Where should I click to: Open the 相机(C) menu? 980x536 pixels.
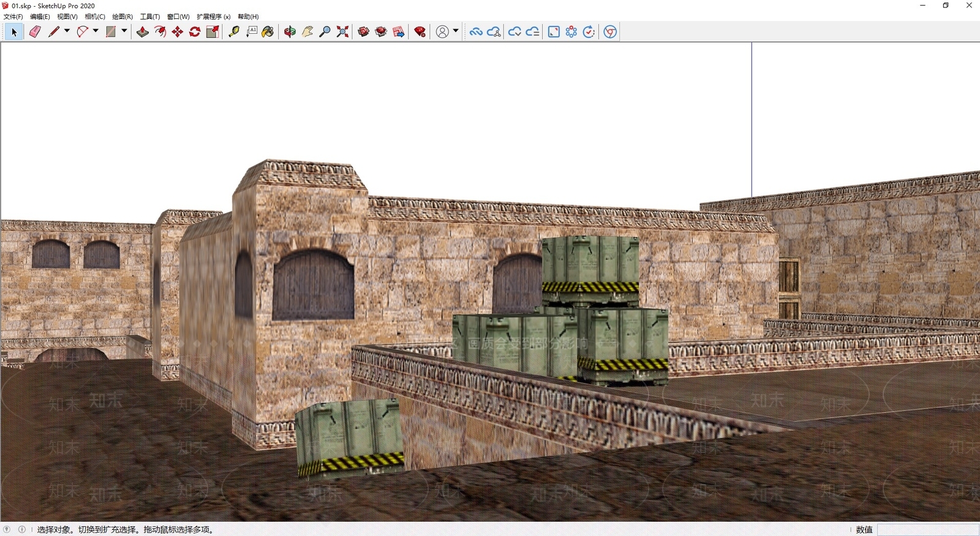click(x=95, y=17)
